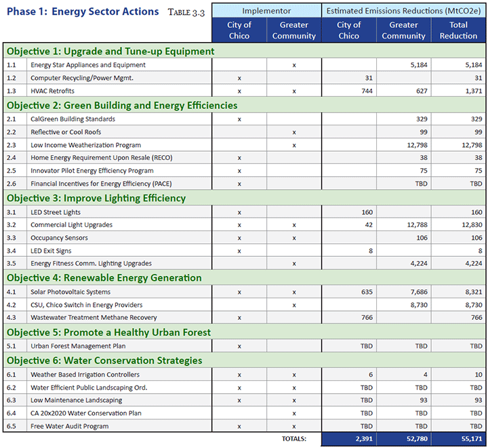Screen dimensions: 488x448
Task: Click the 'Phase 1: Energy Sector Actions' title
Action: point(83,12)
